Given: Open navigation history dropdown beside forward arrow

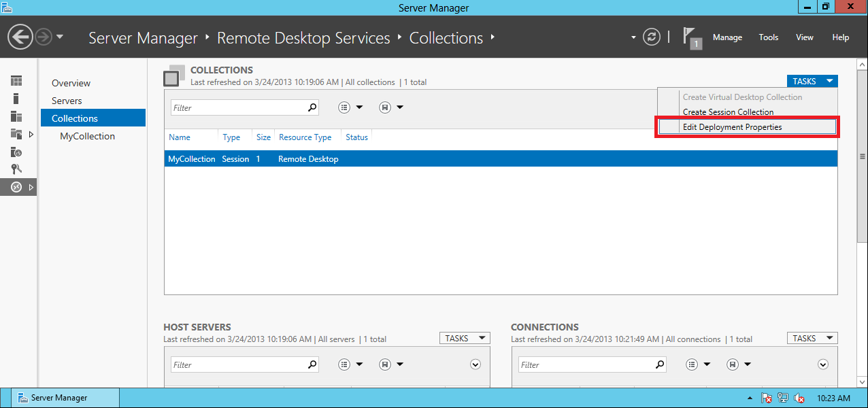Looking at the screenshot, I should click(60, 37).
